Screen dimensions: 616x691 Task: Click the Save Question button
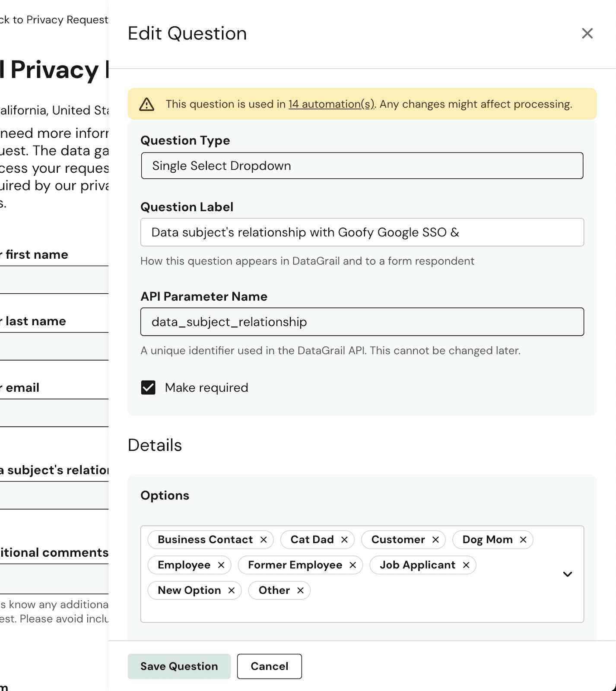179,666
